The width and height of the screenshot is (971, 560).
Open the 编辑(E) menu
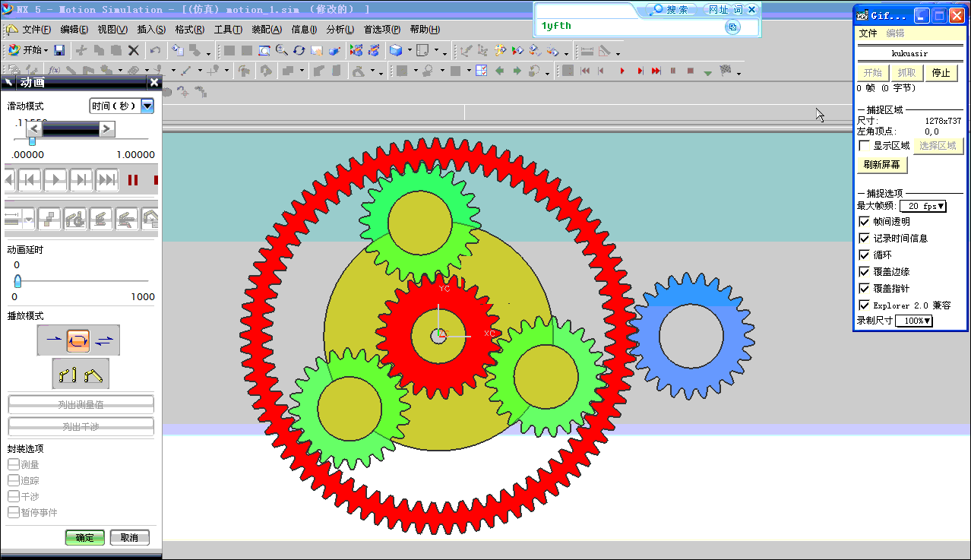74,30
